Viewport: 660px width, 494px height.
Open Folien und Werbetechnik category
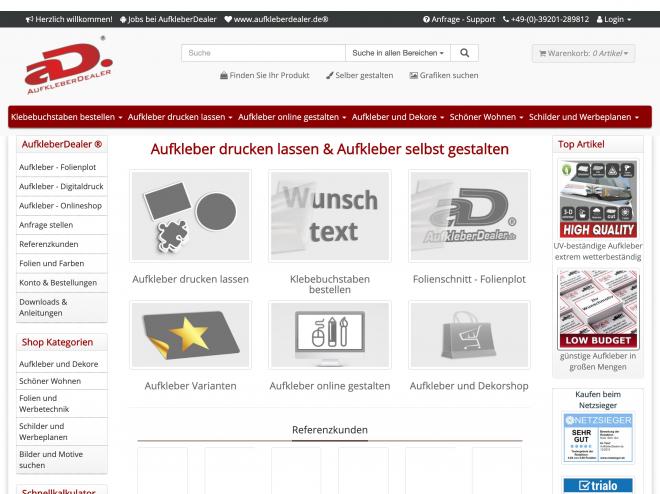(x=61, y=404)
